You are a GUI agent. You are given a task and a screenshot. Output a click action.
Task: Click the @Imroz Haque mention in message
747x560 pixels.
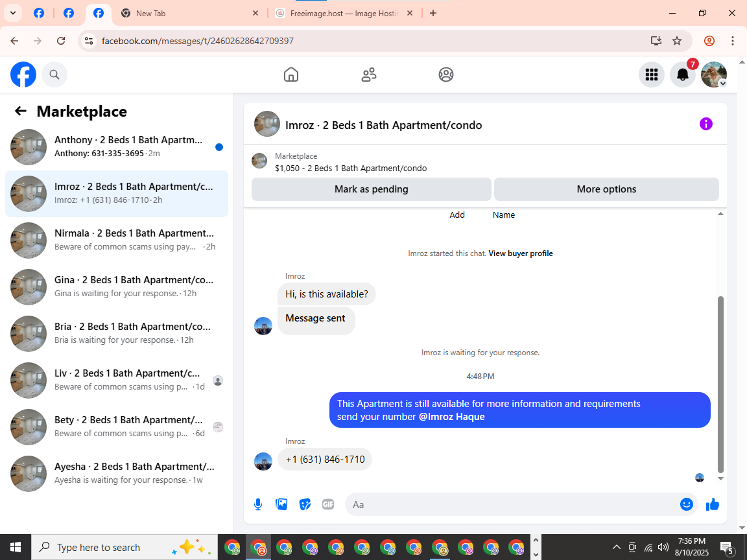451,417
